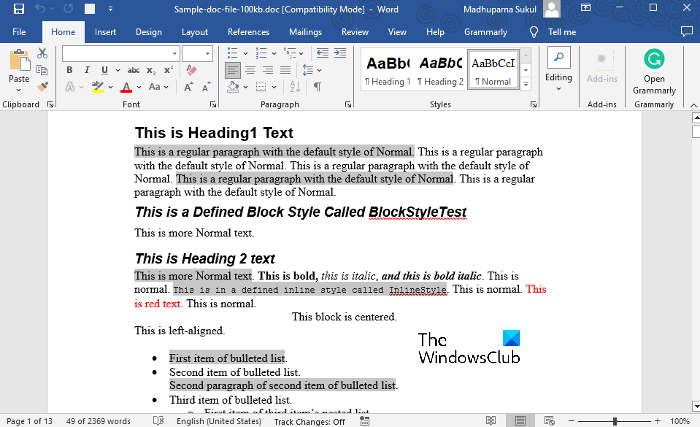Open the References tab
Viewport: 700px width, 427px height.
click(x=248, y=32)
